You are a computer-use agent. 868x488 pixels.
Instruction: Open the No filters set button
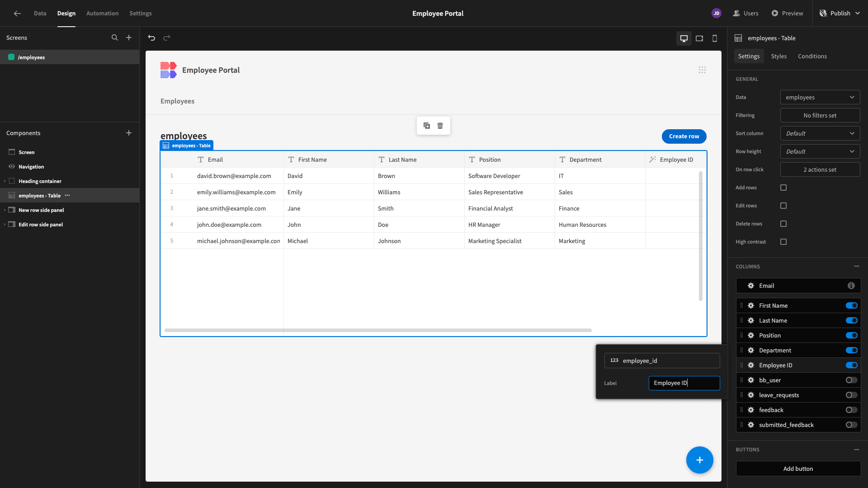[x=820, y=116]
